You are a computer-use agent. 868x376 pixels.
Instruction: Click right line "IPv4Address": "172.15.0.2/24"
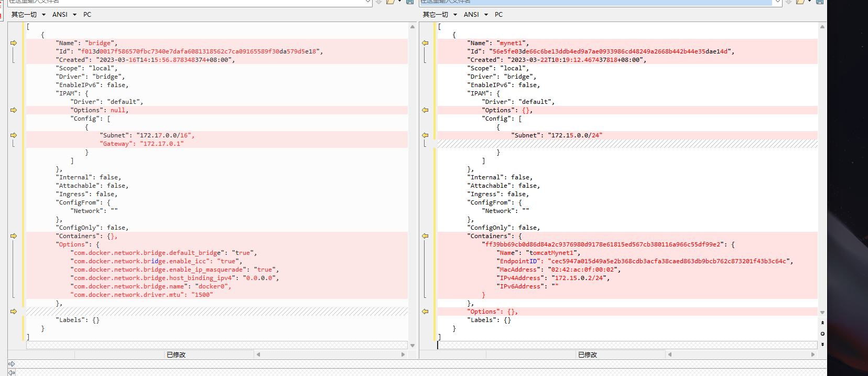(x=553, y=278)
